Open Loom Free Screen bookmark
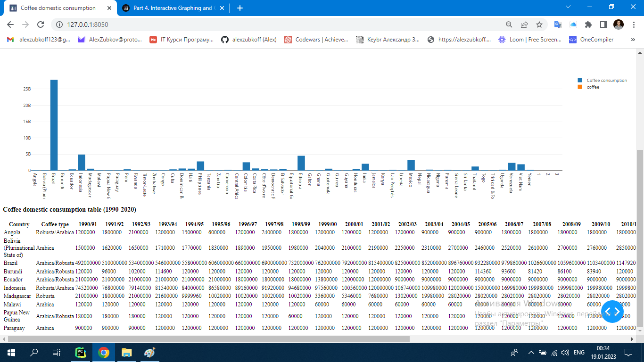 (530, 40)
